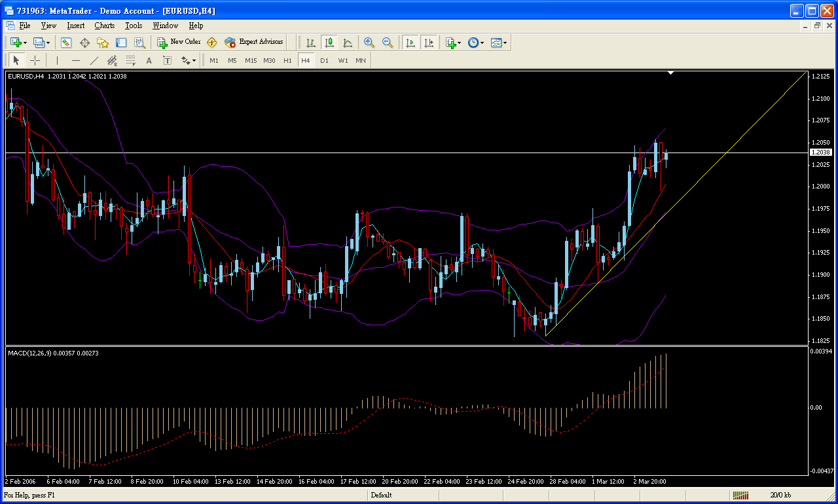838x504 pixels.
Task: Switch timeframe to W1
Action: pyautogui.click(x=343, y=60)
